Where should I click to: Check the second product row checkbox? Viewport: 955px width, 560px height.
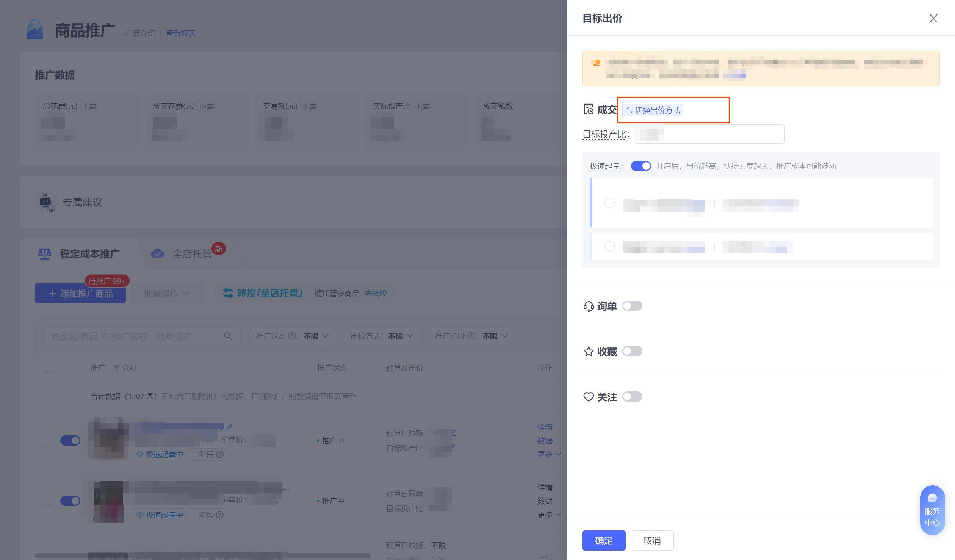pos(48,501)
